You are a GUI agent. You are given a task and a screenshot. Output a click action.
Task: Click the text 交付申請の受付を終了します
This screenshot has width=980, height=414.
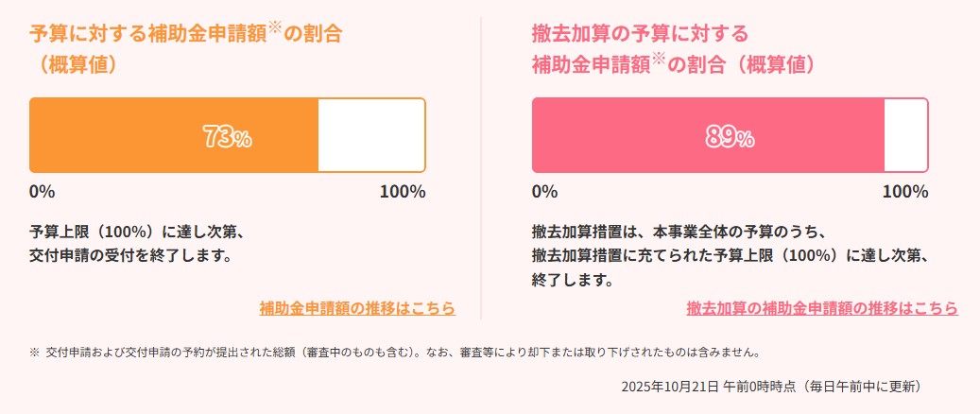130,255
